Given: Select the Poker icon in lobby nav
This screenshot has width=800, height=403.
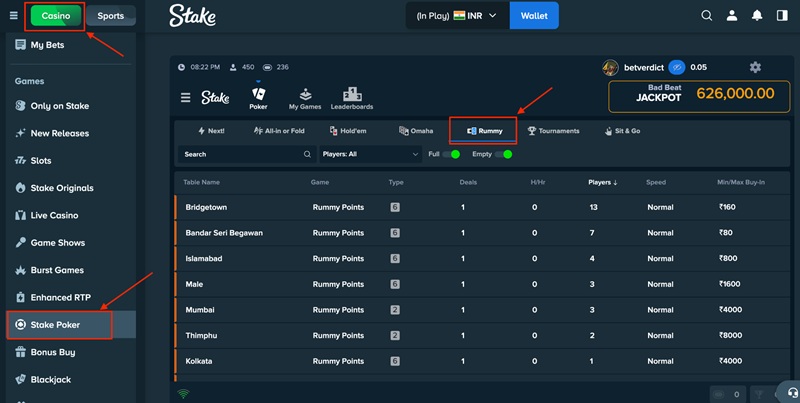Looking at the screenshot, I should [258, 98].
